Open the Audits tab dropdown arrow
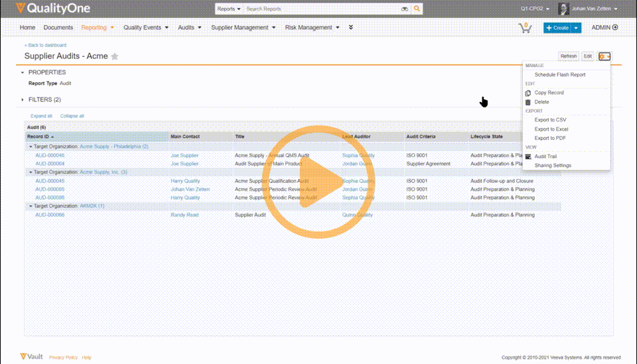The width and height of the screenshot is (637, 364). click(200, 28)
